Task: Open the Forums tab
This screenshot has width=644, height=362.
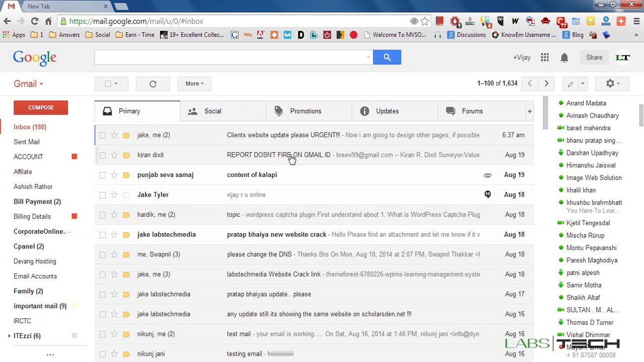Action: (481, 111)
